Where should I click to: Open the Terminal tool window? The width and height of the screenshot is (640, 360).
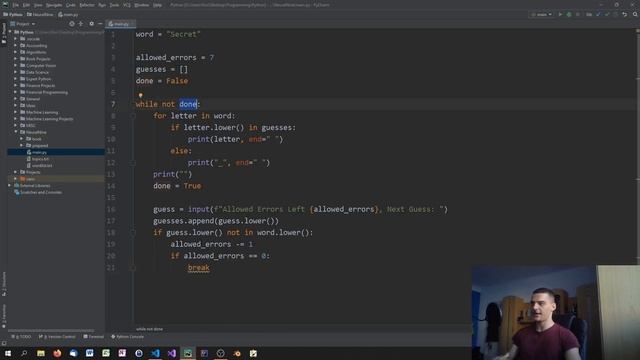[x=93, y=337]
